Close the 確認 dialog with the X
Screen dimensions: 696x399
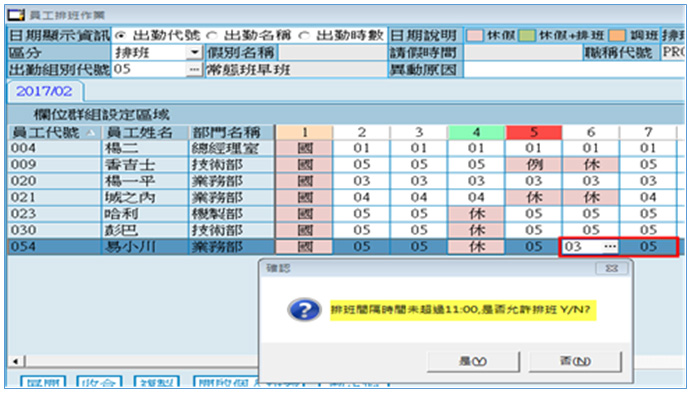tap(612, 268)
